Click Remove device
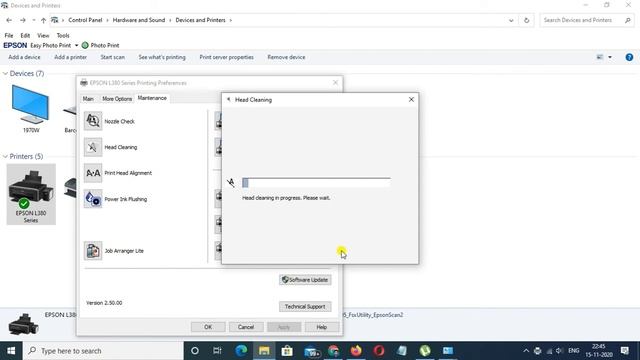640x360 pixels. 286,57
